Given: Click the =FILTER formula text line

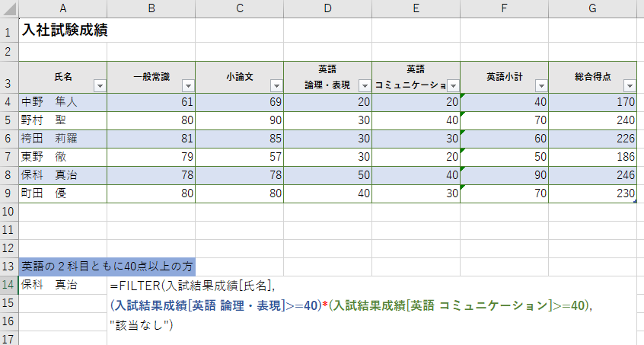Looking at the screenshot, I should click(x=193, y=286).
